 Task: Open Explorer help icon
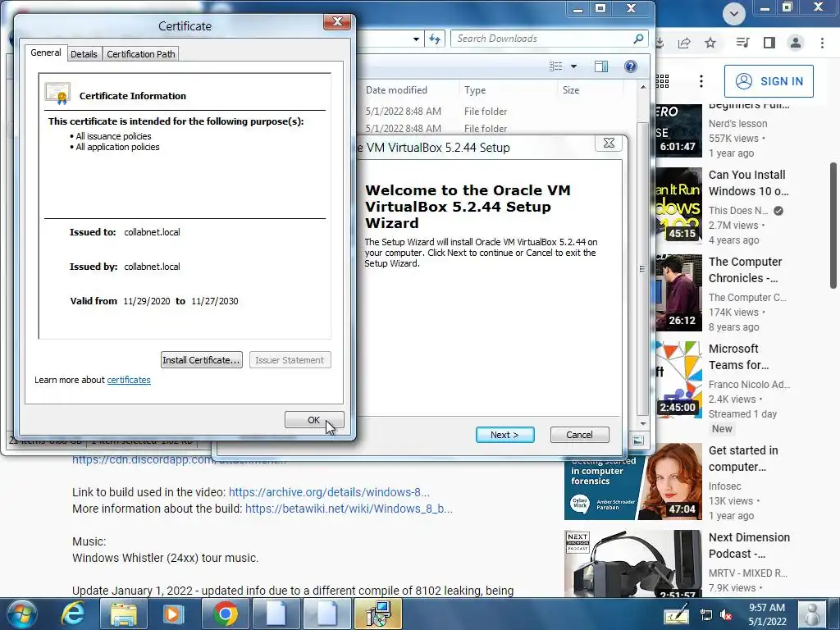(x=631, y=66)
